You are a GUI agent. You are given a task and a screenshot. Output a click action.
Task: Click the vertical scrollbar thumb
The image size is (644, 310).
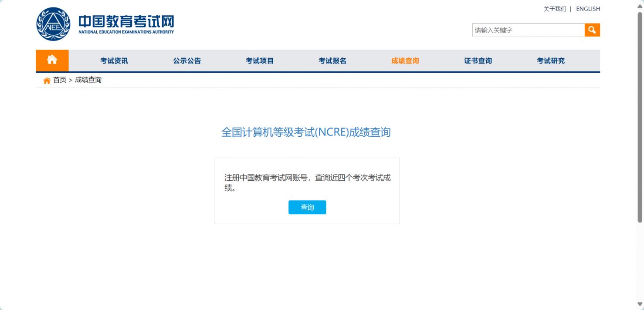640,118
